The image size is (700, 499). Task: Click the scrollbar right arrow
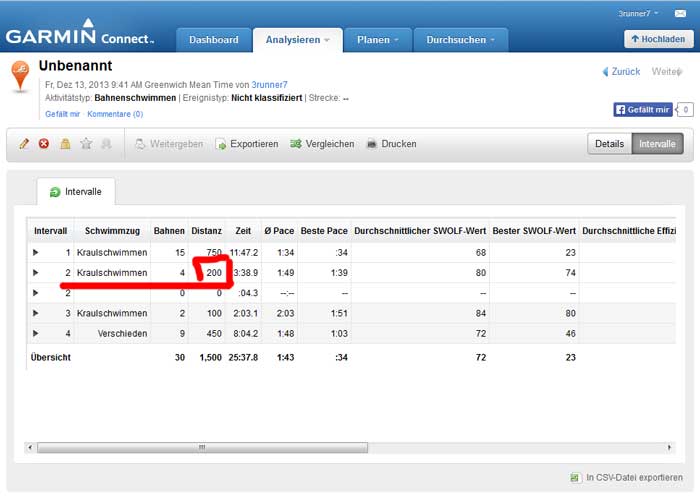point(669,448)
